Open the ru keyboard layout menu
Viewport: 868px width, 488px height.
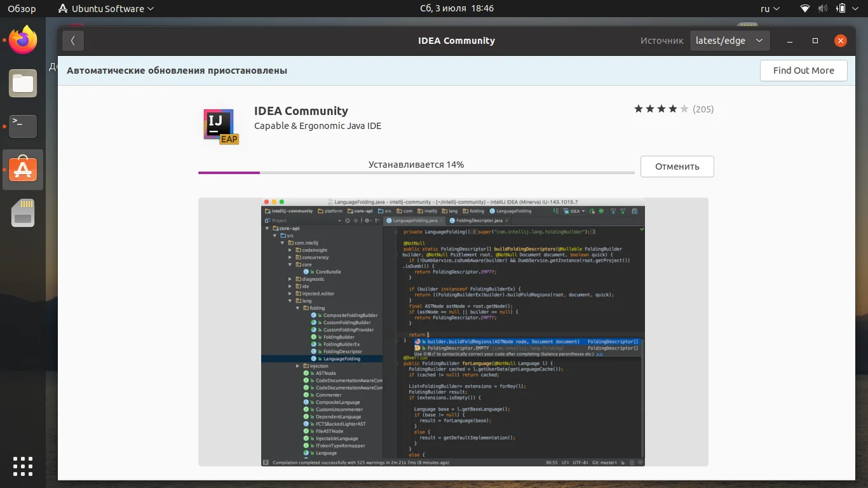pyautogui.click(x=770, y=9)
